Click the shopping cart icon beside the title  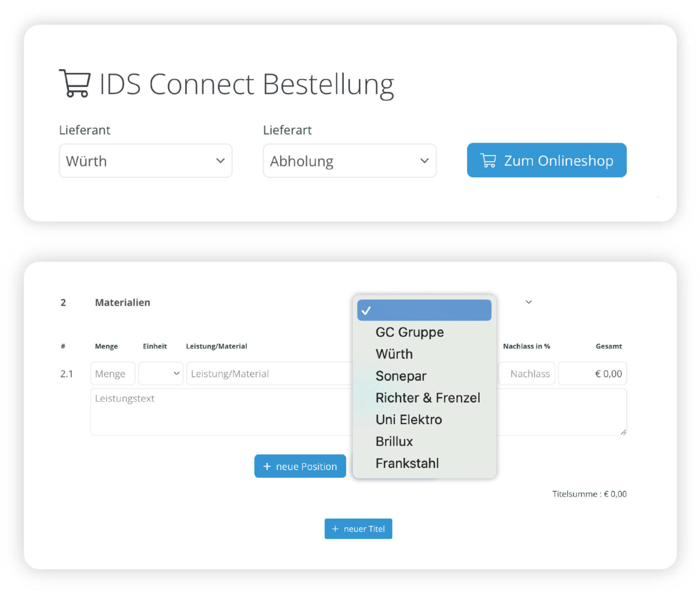pos(75,83)
